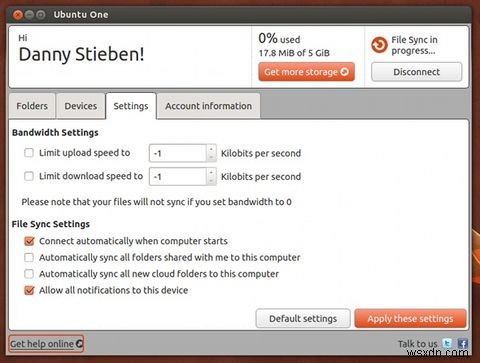This screenshot has width=480, height=363.
Task: Click the File Sync Settings heading
Action: (51, 224)
